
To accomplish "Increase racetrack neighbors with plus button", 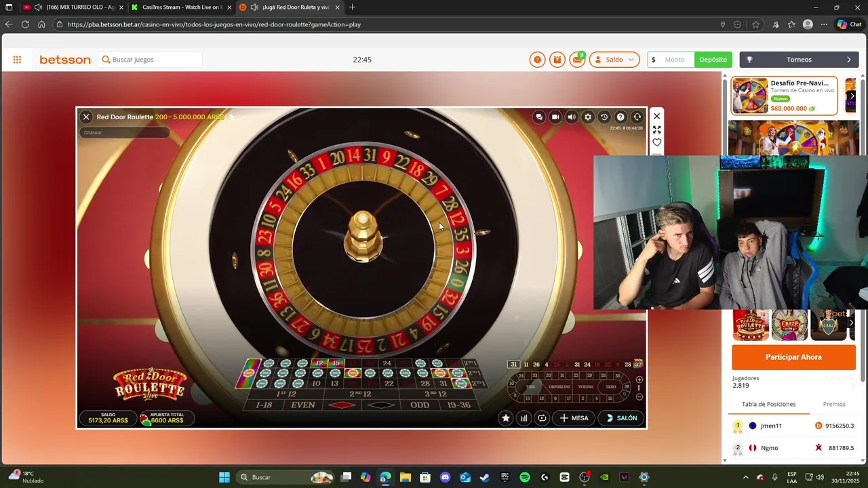I will pyautogui.click(x=639, y=380).
